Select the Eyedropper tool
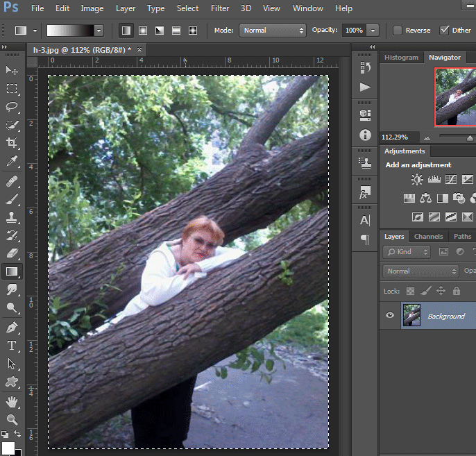 click(12, 161)
